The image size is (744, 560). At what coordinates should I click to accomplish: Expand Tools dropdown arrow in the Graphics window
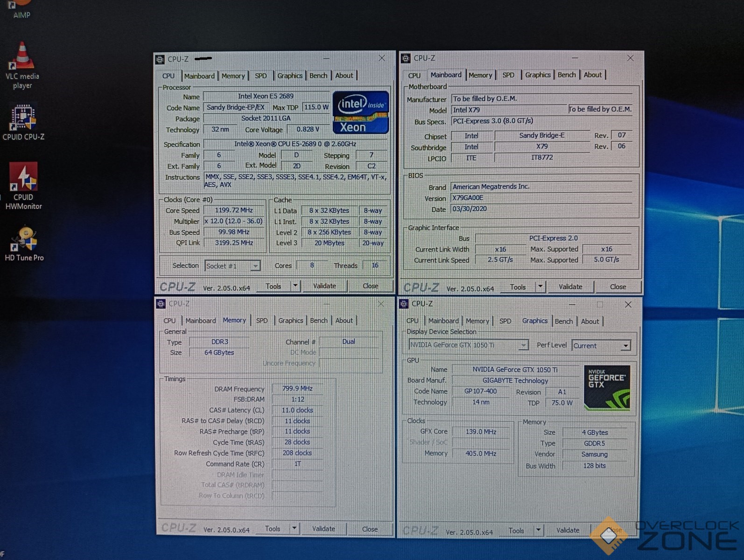pos(538,531)
